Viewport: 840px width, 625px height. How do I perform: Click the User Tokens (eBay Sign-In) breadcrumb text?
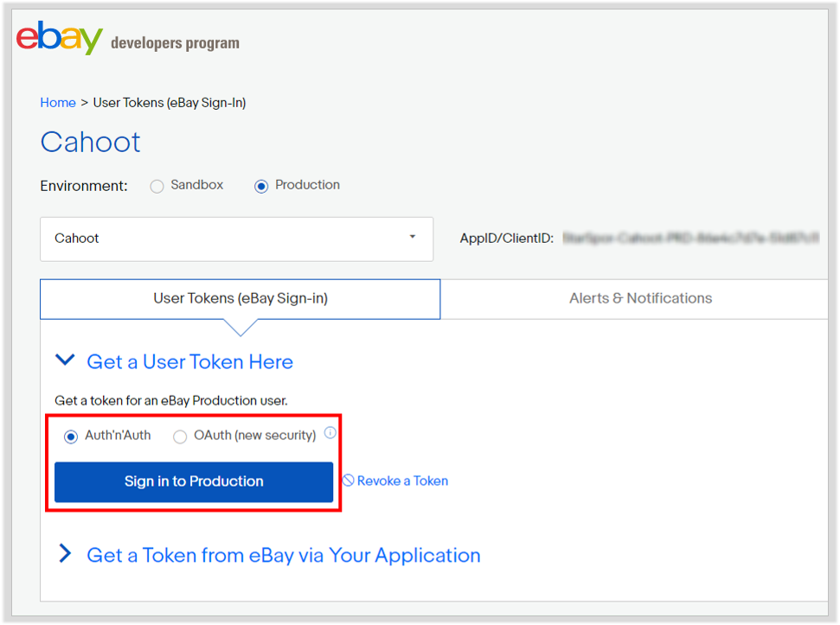pos(170,103)
